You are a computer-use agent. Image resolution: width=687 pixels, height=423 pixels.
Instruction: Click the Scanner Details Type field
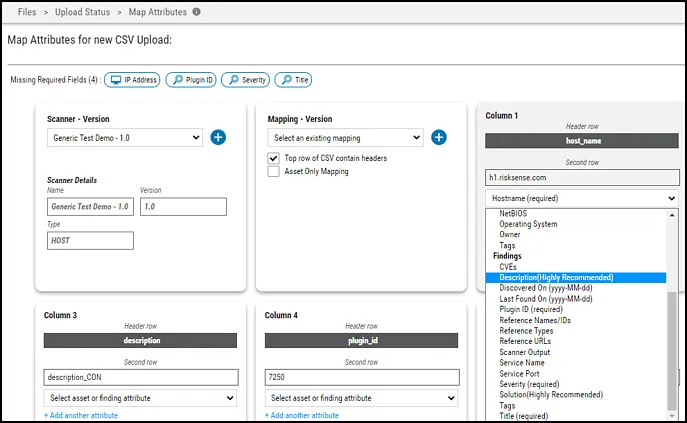[90, 241]
